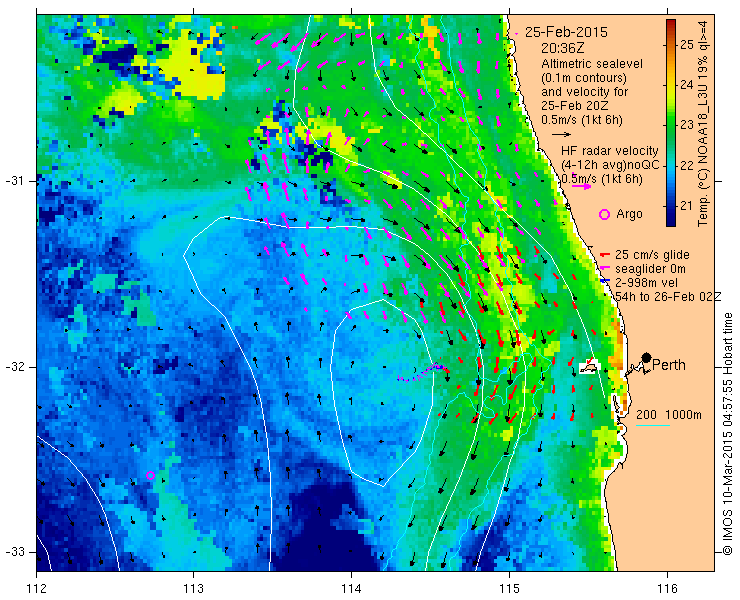Click the 54h to 26-Feb 02Z text
Image resolution: width=740 pixels, height=600 pixels.
pos(668,296)
